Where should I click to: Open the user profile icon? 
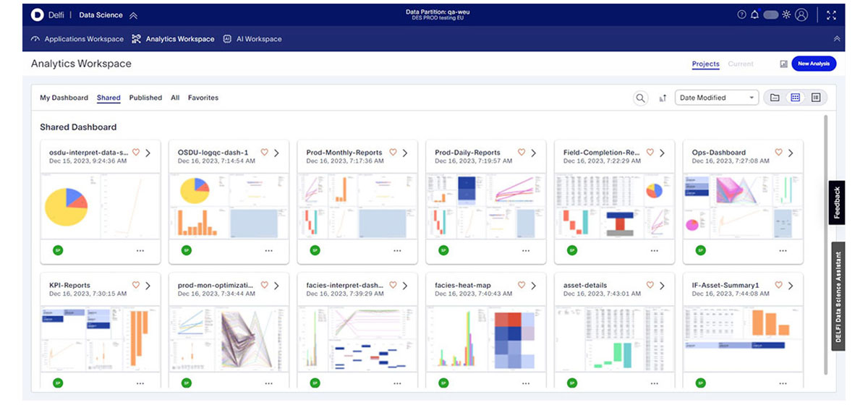coord(801,14)
